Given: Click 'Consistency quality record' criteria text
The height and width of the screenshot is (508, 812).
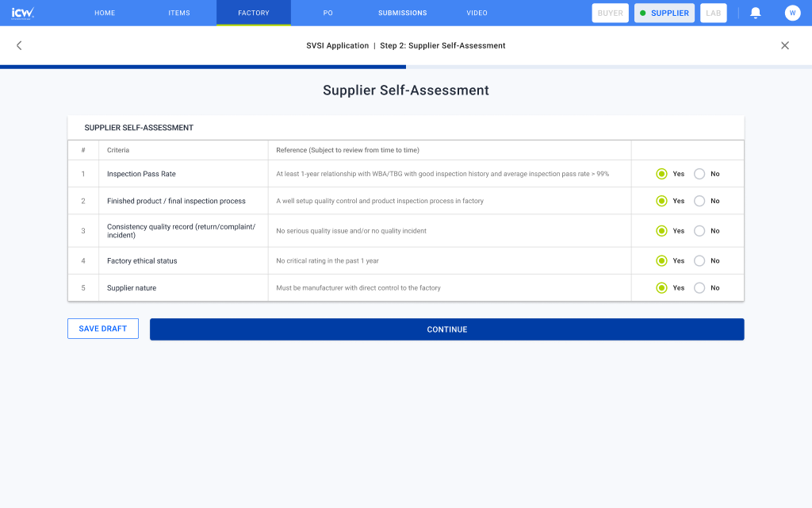Looking at the screenshot, I should [x=182, y=231].
